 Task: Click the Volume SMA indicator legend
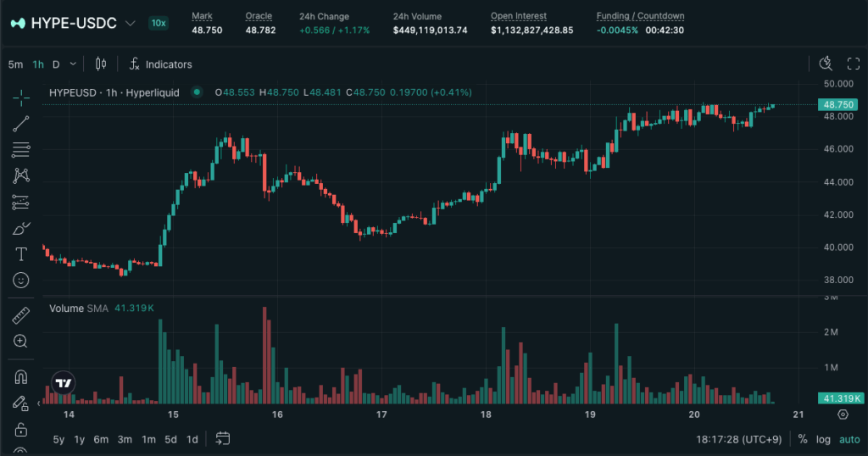[x=79, y=309]
